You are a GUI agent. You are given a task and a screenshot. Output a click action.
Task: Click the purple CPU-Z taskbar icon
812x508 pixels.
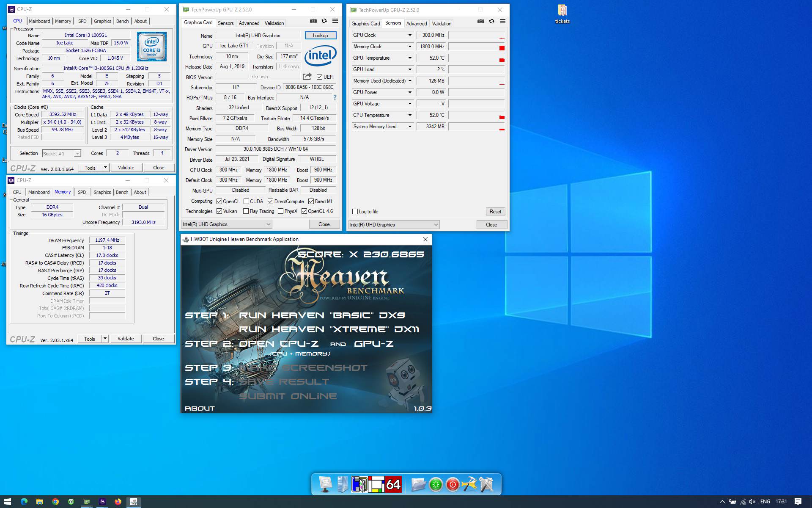[102, 502]
